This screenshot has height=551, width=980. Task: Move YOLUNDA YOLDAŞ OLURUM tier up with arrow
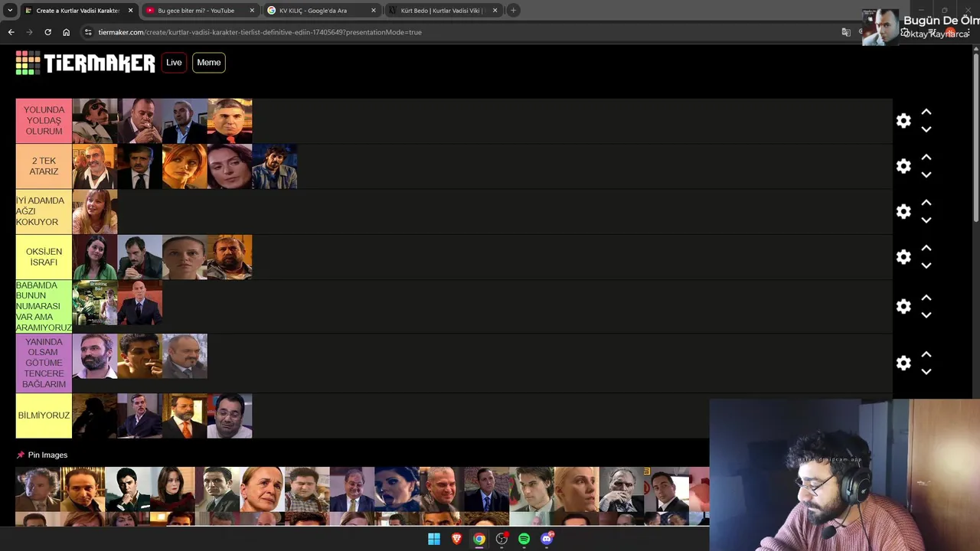pos(926,112)
